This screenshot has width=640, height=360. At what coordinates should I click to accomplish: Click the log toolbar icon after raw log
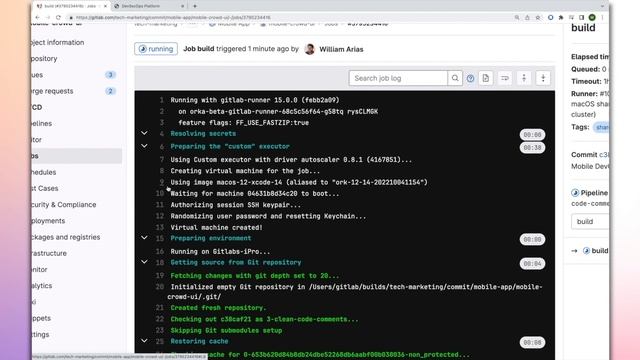(505, 78)
